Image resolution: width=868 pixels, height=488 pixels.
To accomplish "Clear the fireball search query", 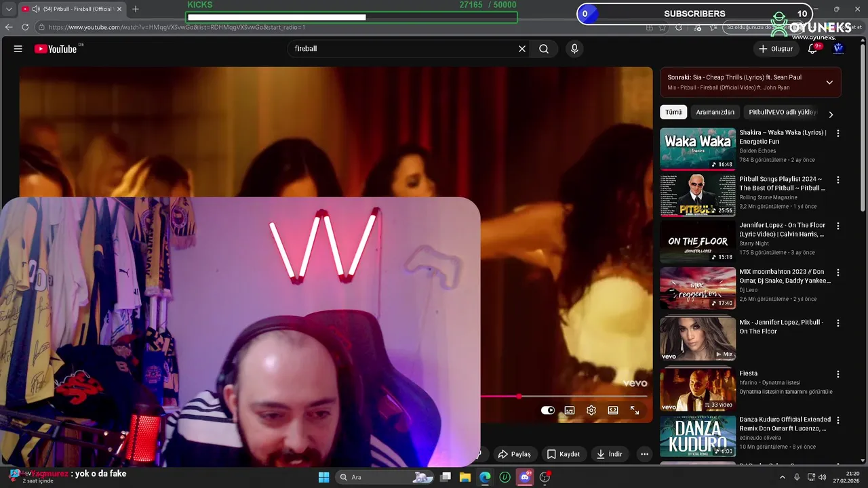I will coord(522,49).
